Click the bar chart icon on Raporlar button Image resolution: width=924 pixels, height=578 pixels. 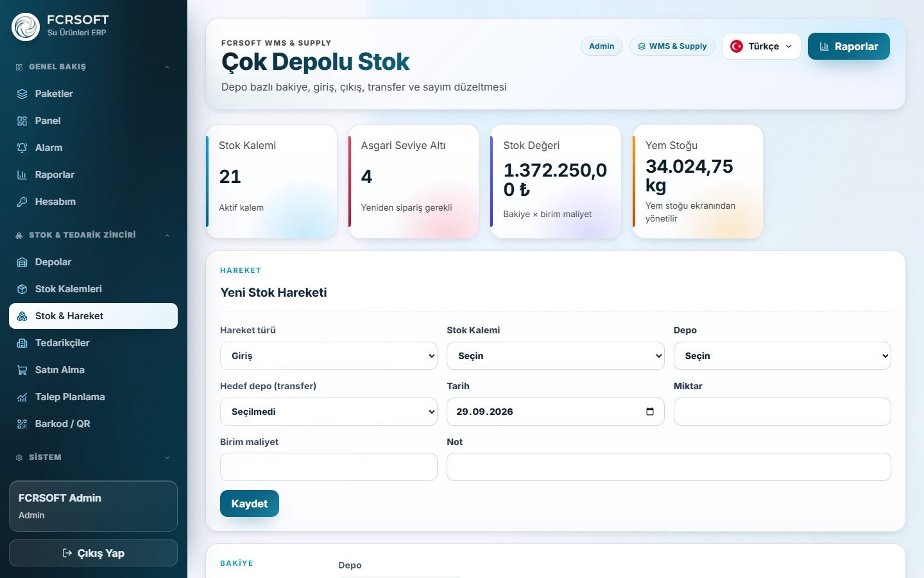tap(825, 46)
